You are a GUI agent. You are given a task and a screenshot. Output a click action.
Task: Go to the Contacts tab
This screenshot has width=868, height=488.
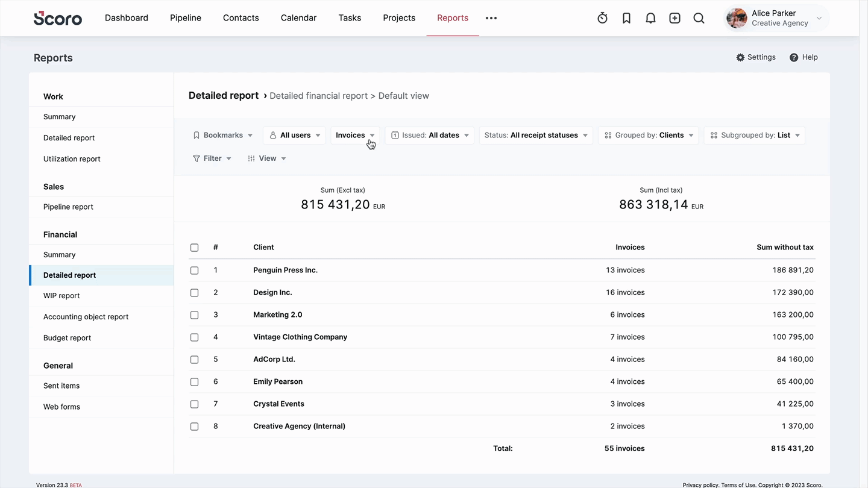click(x=241, y=18)
